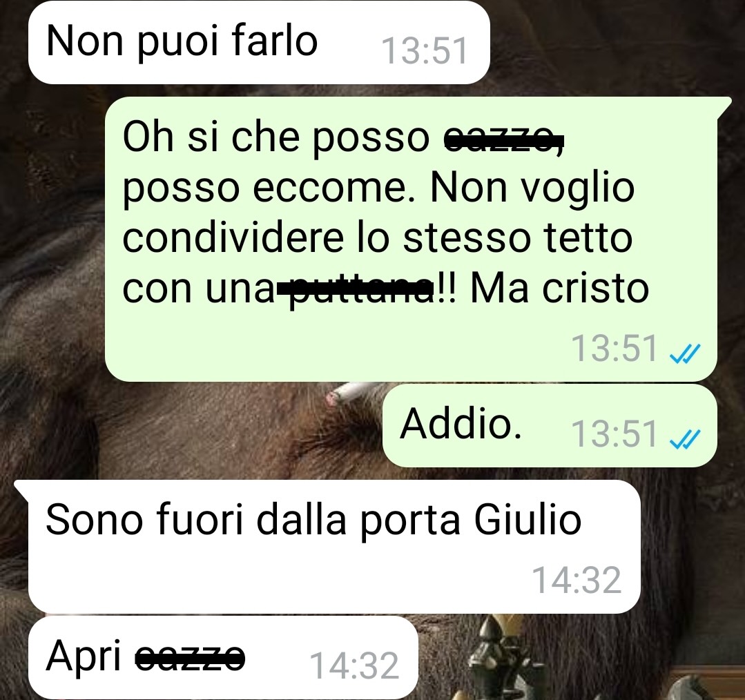Select the 'Non puoi farlo' message bubble
This screenshot has height=700, width=745.
pyautogui.click(x=259, y=43)
